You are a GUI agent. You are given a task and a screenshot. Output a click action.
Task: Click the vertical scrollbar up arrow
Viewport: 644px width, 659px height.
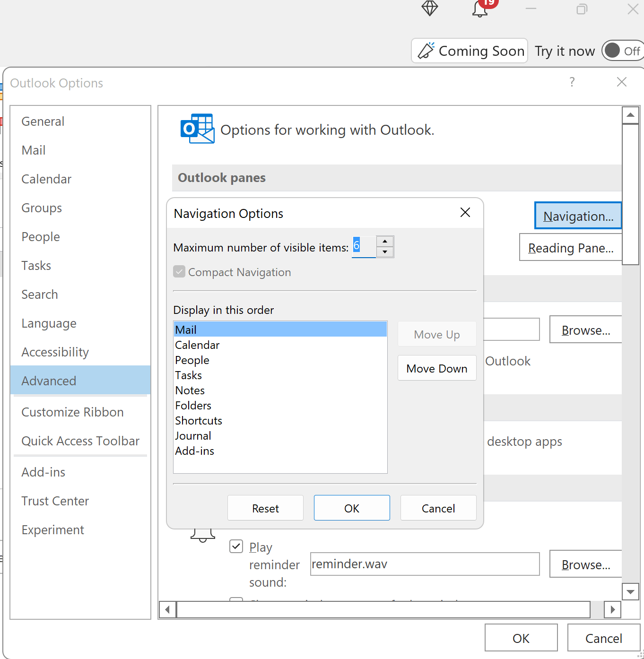coord(630,115)
